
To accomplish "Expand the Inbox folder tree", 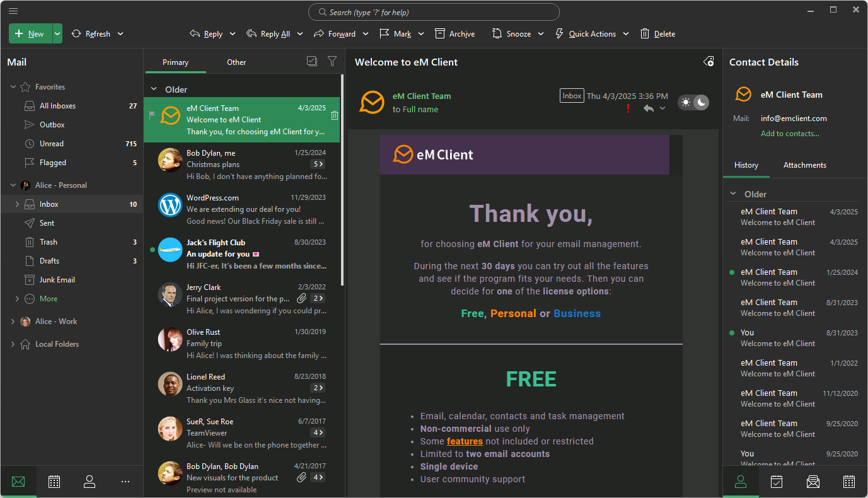I will pos(17,204).
